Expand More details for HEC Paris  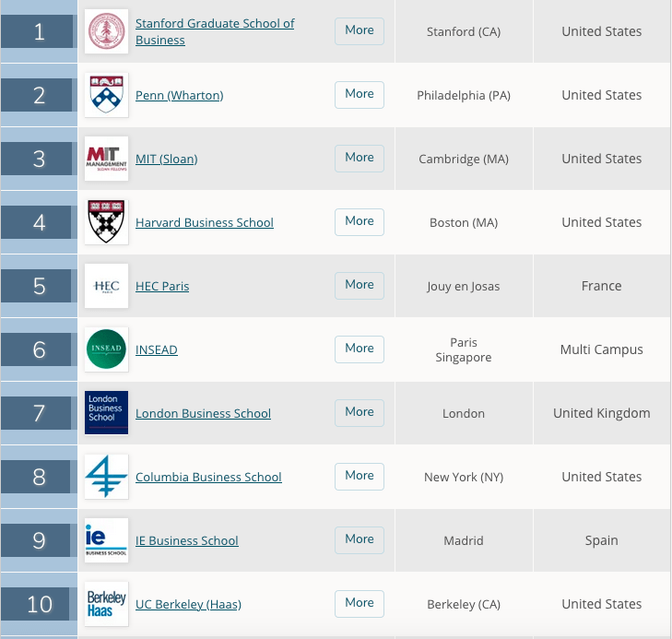(360, 286)
